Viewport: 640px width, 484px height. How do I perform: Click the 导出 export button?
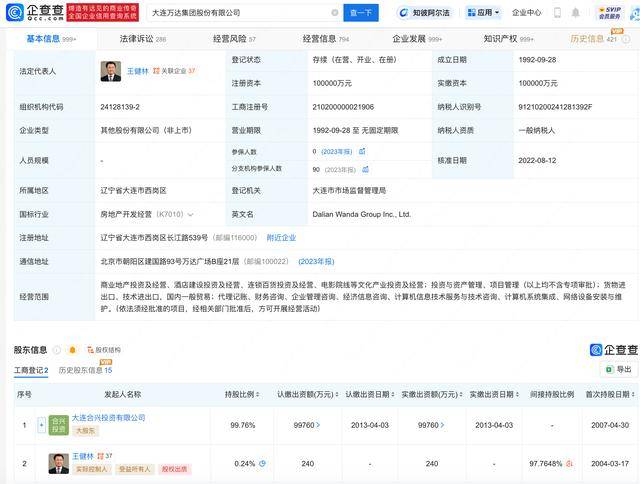point(619,369)
